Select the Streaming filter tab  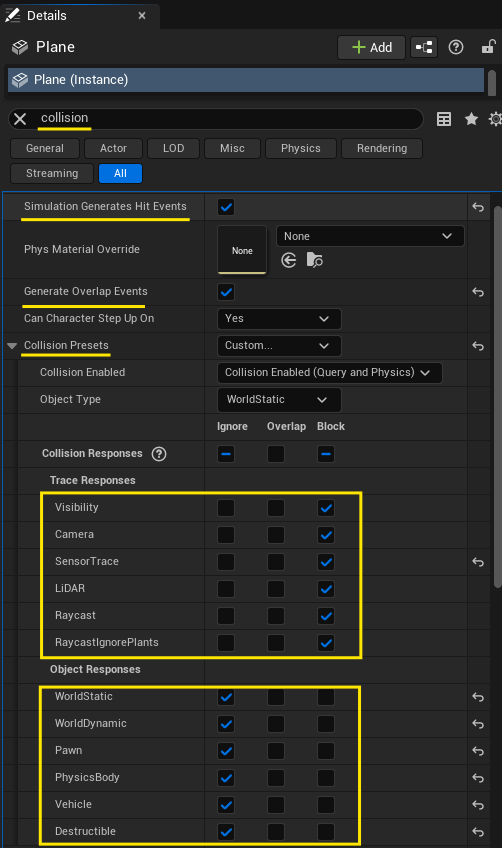click(52, 174)
